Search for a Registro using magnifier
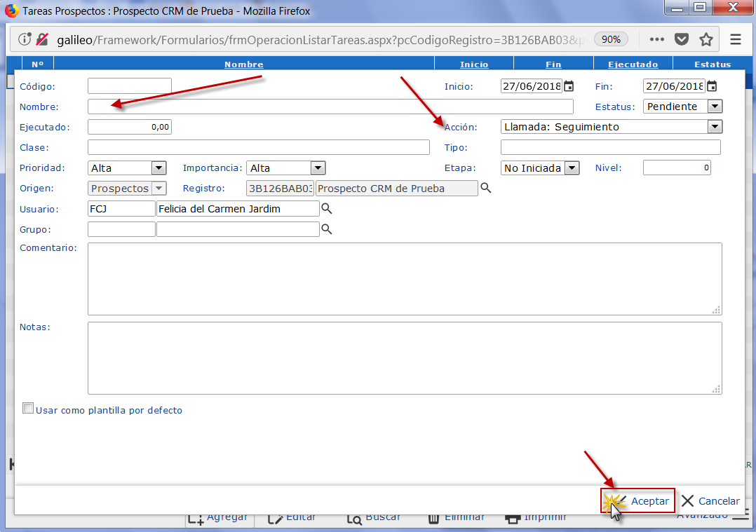 click(486, 188)
